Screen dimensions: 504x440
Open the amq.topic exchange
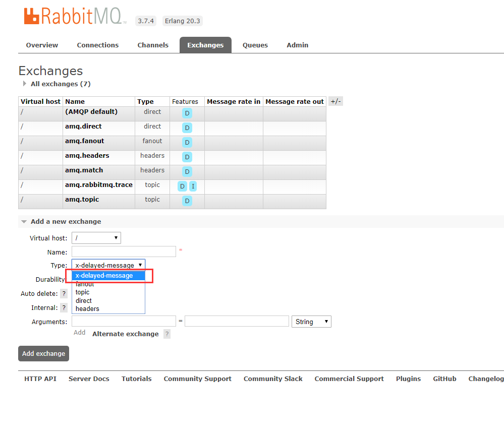82,200
